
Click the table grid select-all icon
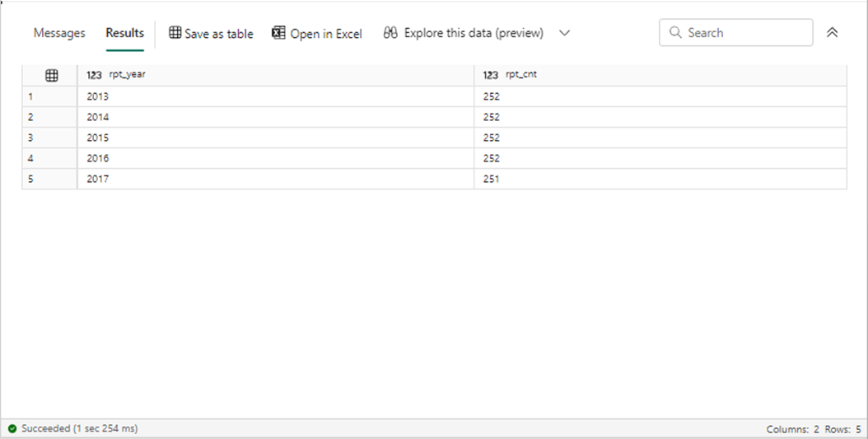click(51, 75)
